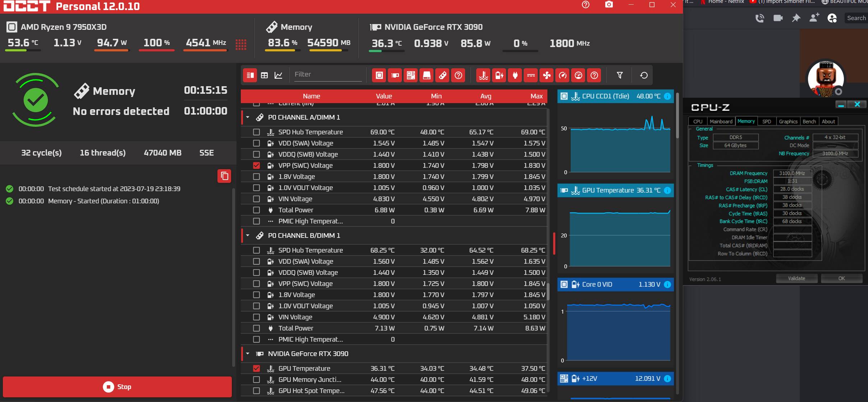The width and height of the screenshot is (868, 402).
Task: Open the Mainboard tab in CPU-Z
Action: 721,121
